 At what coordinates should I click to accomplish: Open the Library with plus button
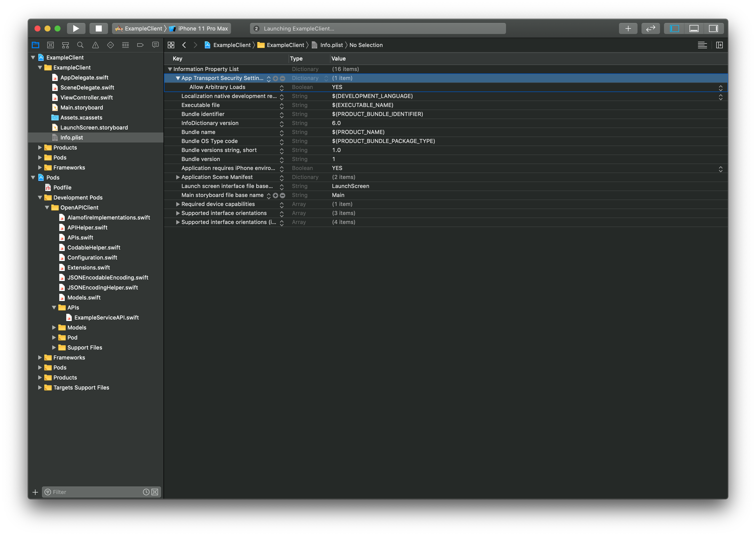[x=628, y=28]
